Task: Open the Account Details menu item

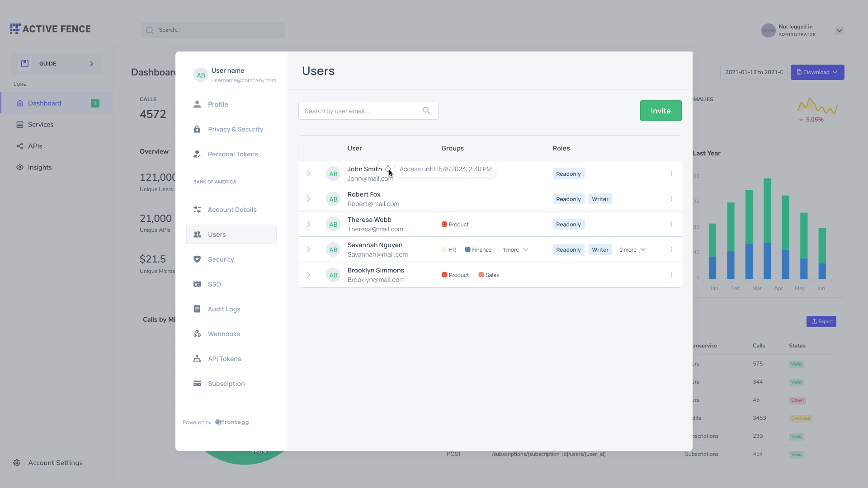Action: pos(232,210)
